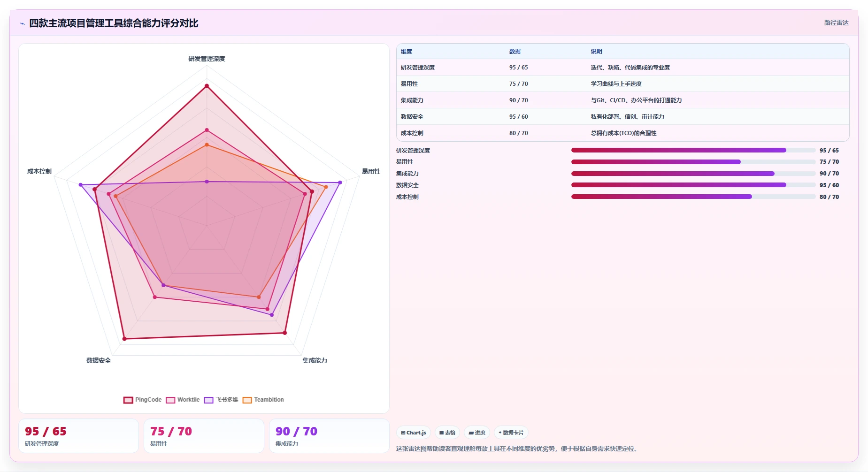The image size is (868, 472).
Task: Open the 95 / 65 研发管理深度 card
Action: tap(78, 436)
